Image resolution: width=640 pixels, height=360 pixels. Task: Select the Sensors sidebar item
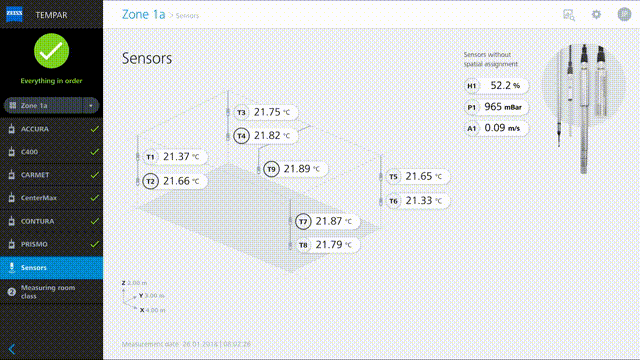51,268
